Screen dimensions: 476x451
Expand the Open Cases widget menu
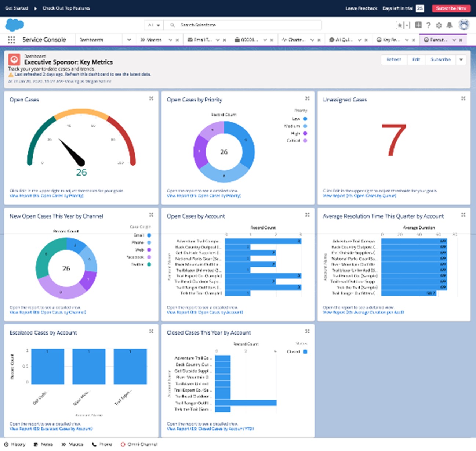(152, 98)
